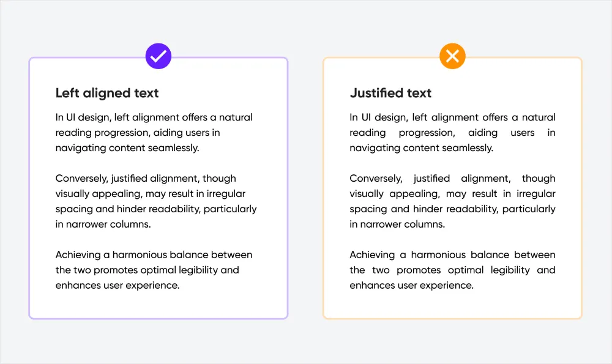Click the justified paragraph starting "In UI design"
This screenshot has height=364, width=612.
452,133
